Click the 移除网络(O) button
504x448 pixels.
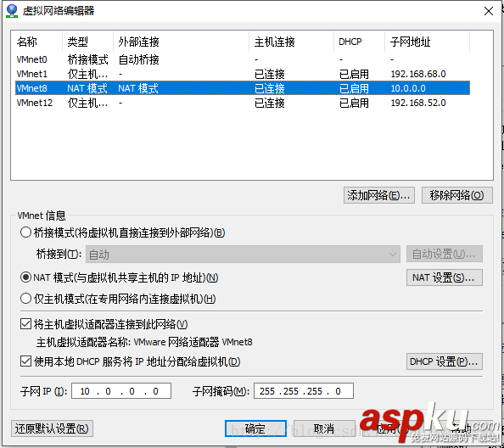coord(457,195)
